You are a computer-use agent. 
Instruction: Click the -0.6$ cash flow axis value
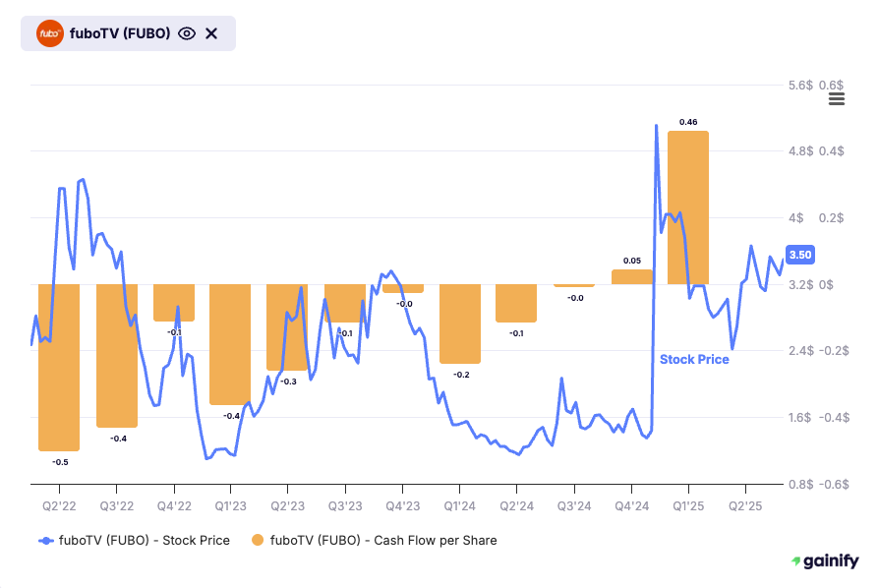(x=834, y=484)
